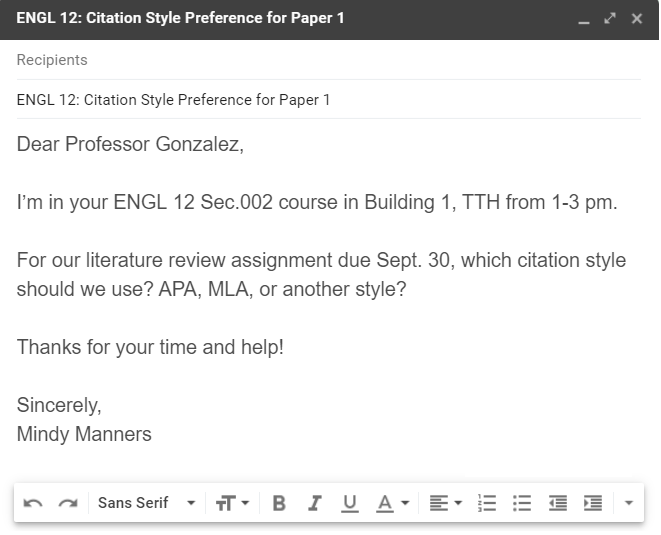Viewport: 661px width, 535px height.
Task: Click the 'Mindy Manners' signature line
Action: point(84,434)
